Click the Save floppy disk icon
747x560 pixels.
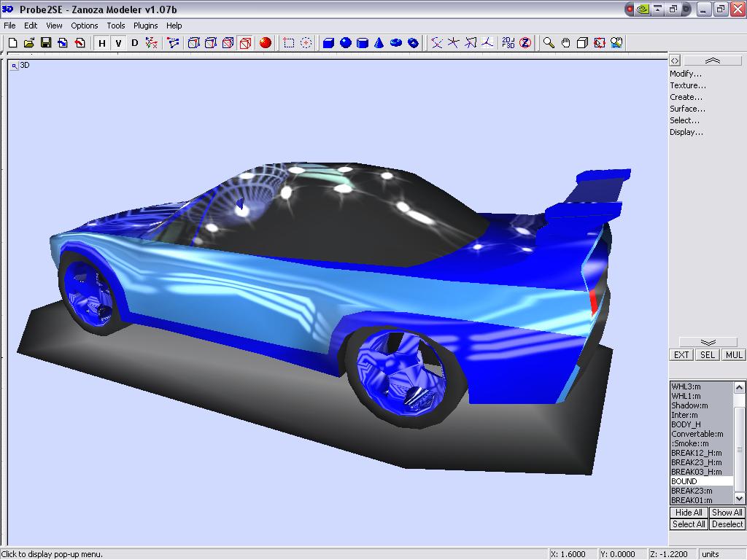46,43
